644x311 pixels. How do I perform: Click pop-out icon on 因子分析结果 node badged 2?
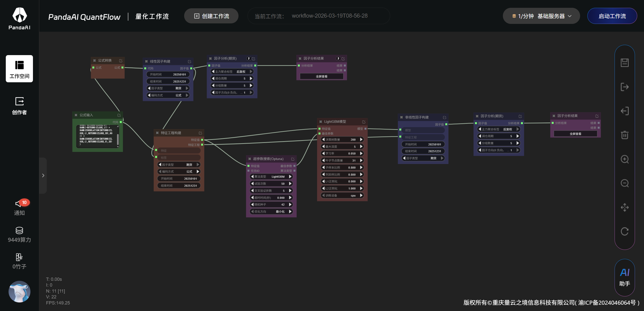(x=343, y=59)
